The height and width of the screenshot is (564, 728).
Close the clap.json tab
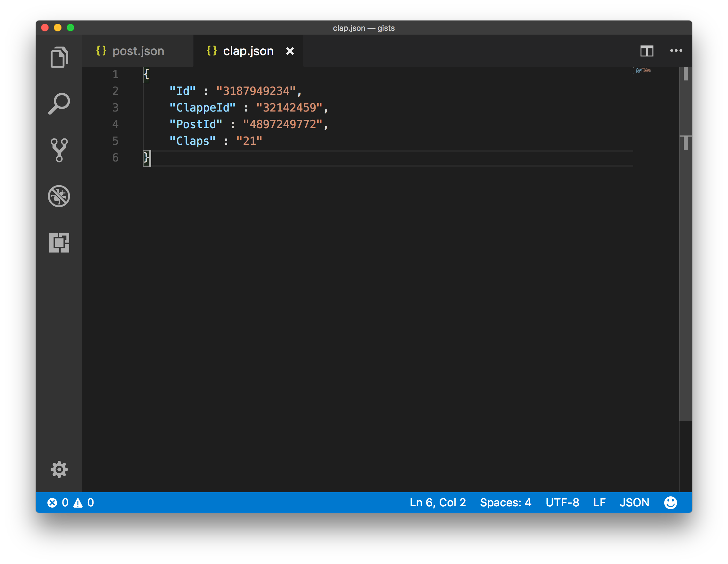click(290, 51)
